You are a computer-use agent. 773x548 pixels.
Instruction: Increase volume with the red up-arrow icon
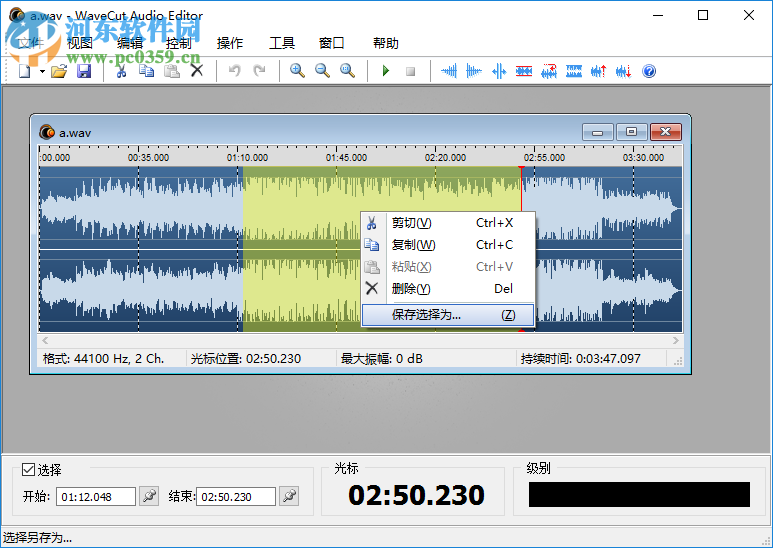coord(598,71)
